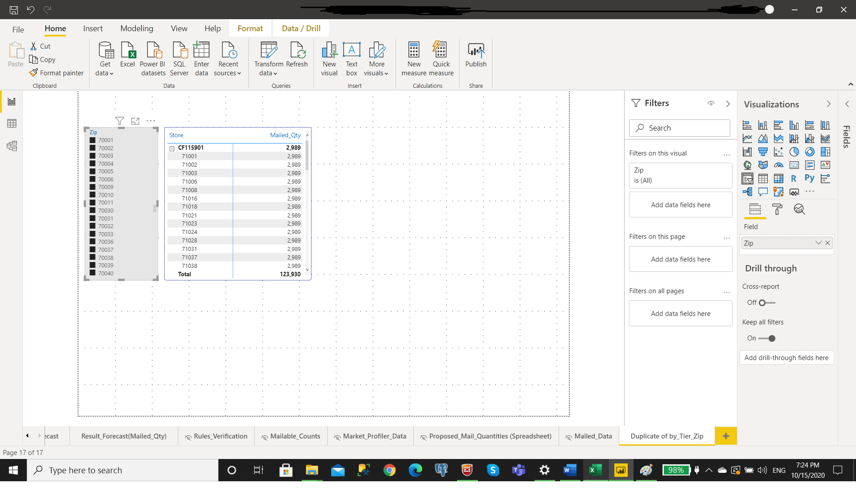The image size is (856, 504).
Task: Click the Publish button
Action: point(476,55)
